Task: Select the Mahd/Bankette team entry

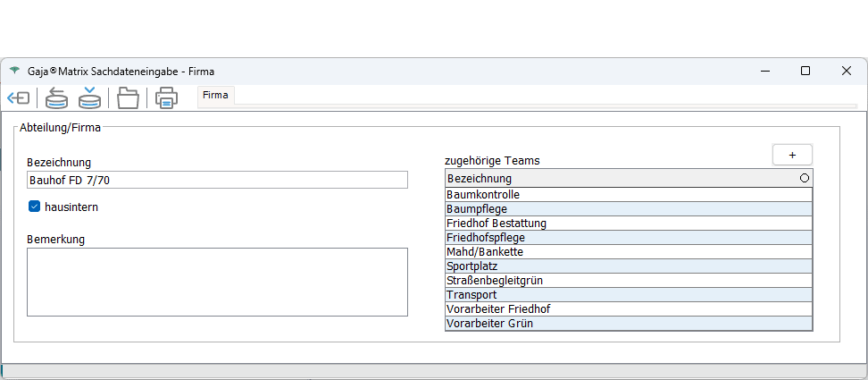Action: pyautogui.click(x=628, y=252)
